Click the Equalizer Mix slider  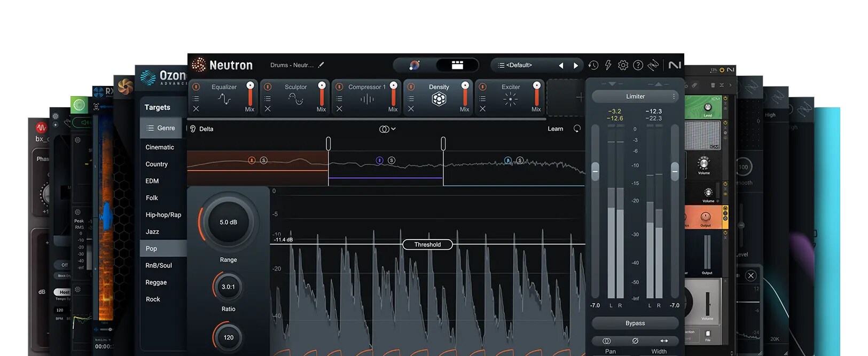pyautogui.click(x=250, y=94)
